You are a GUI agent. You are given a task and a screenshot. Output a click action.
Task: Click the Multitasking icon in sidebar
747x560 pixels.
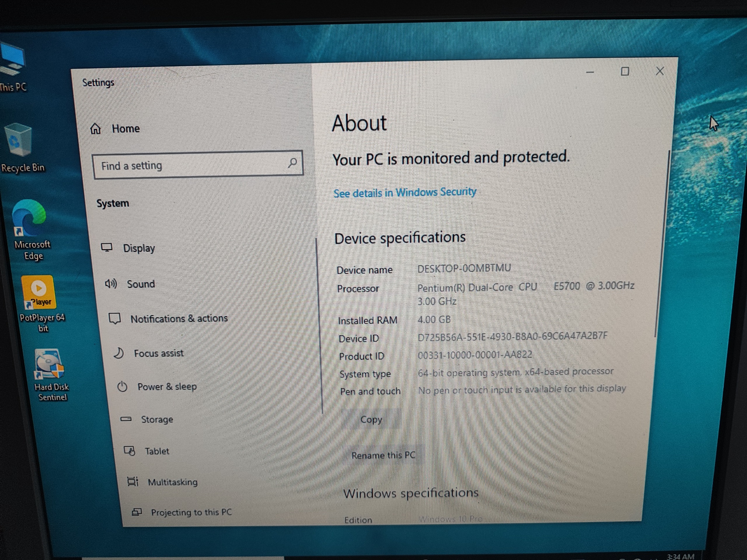pos(133,481)
